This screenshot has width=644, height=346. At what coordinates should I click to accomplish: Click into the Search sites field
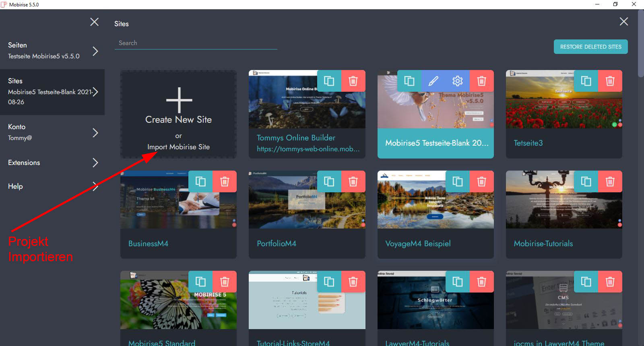click(x=196, y=43)
